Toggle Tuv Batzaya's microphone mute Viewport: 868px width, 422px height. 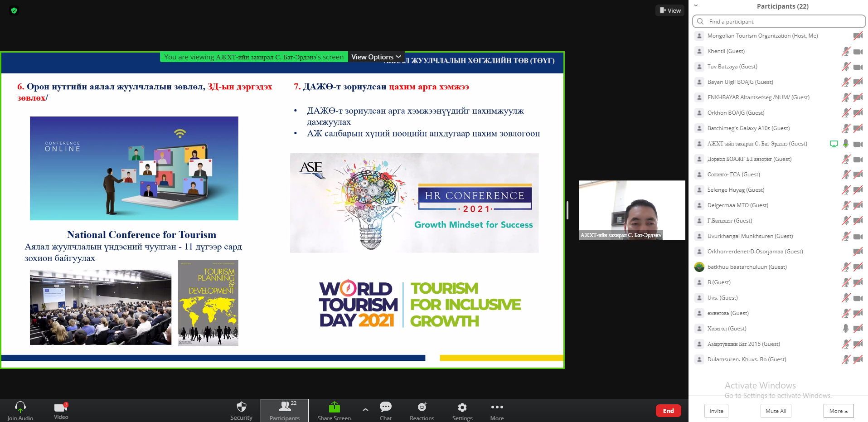pyautogui.click(x=846, y=67)
